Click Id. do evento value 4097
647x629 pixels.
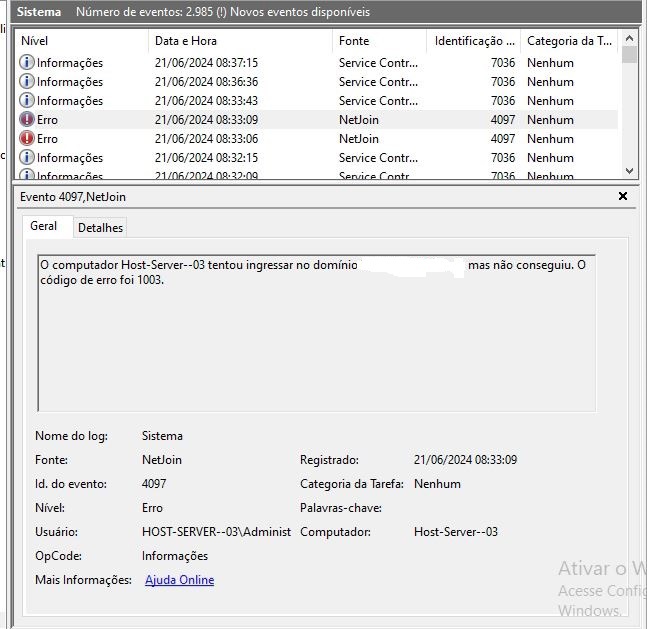(154, 484)
